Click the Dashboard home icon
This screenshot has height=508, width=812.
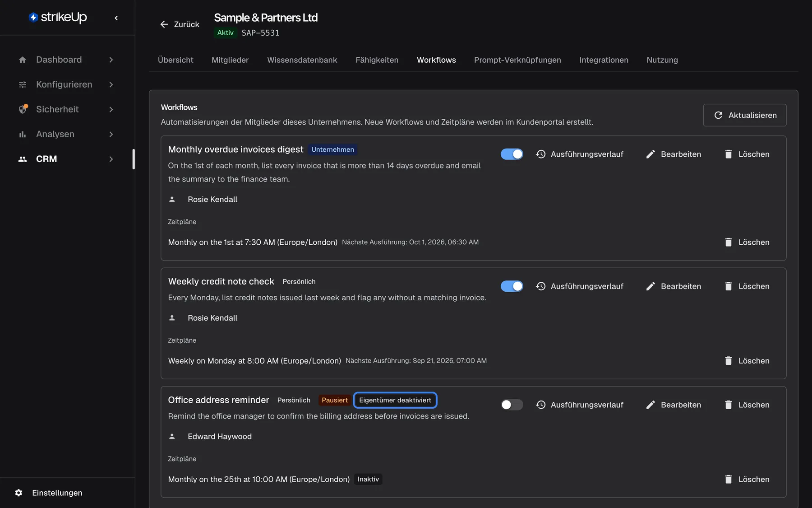[23, 60]
